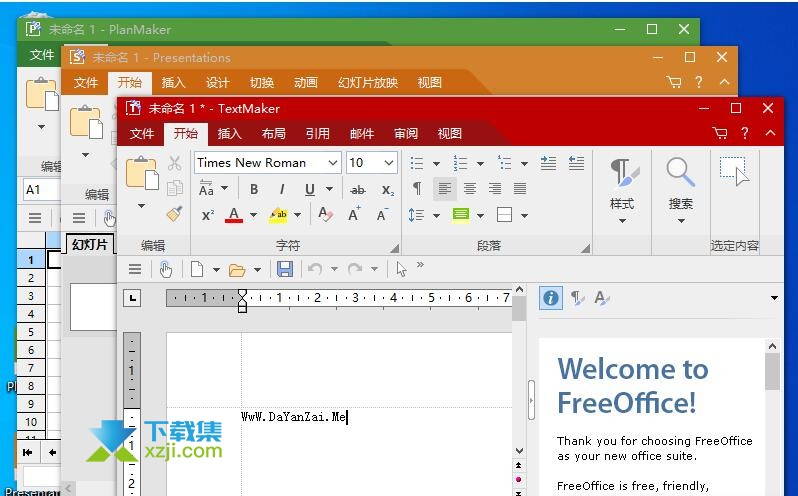Click the yellow text highlight color button
Screen dimensions: 798x496
[x=278, y=215]
